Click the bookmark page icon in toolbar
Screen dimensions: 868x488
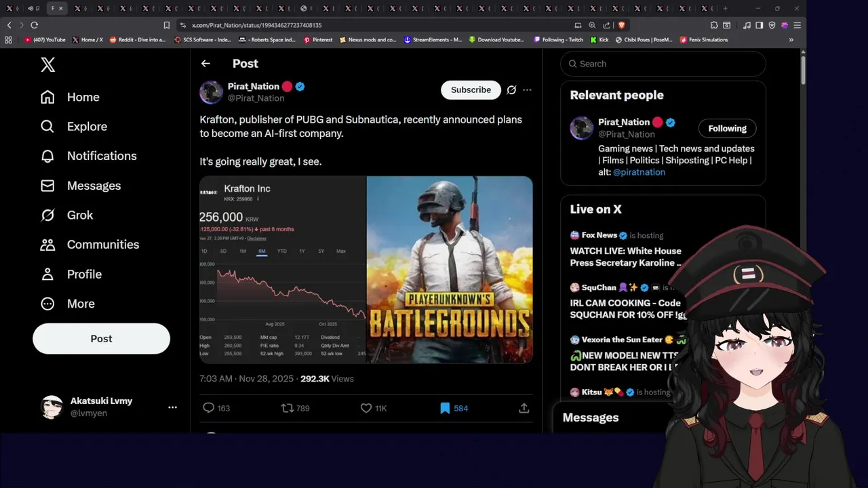tap(167, 25)
